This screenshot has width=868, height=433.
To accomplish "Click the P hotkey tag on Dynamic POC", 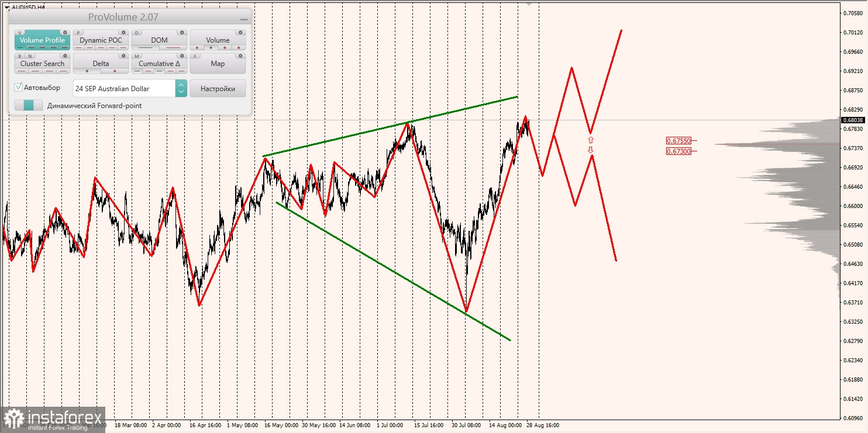I will [78, 33].
